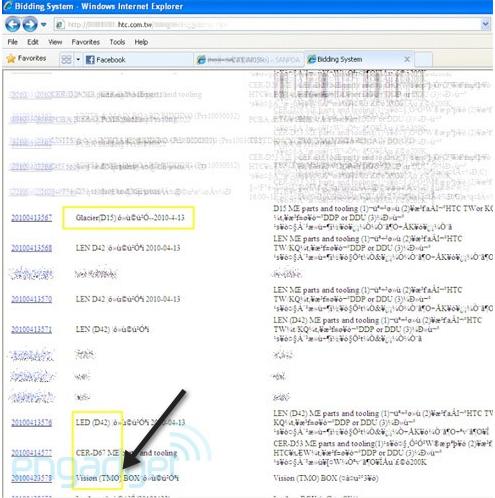The height and width of the screenshot is (498, 495).
Task: Close the Bidding System tab
Action: point(407,59)
